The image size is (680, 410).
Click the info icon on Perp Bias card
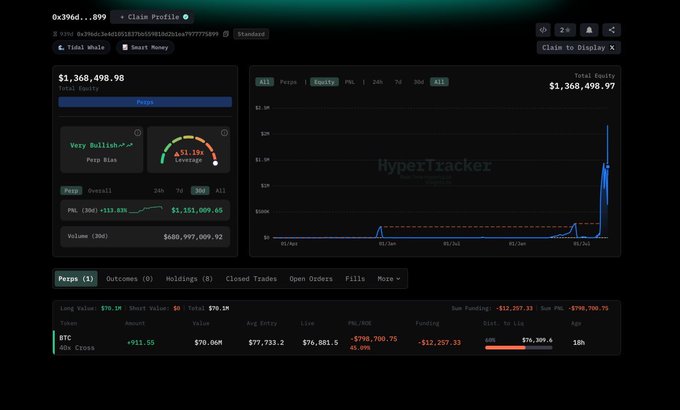[137, 133]
